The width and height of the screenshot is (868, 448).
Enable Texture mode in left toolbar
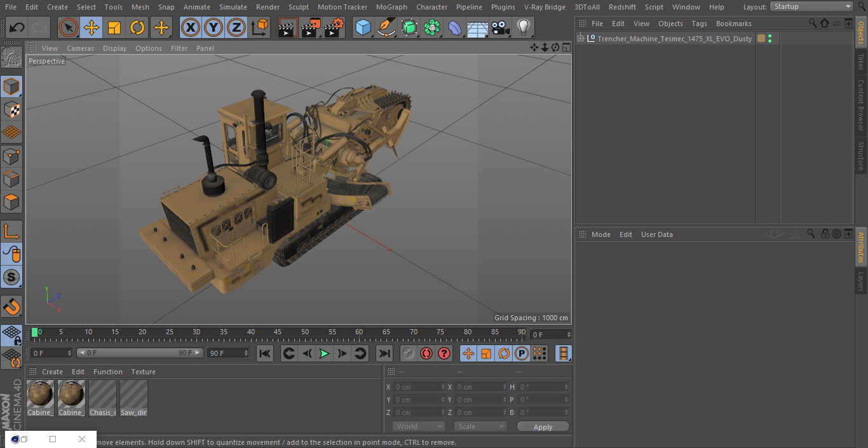[x=11, y=109]
